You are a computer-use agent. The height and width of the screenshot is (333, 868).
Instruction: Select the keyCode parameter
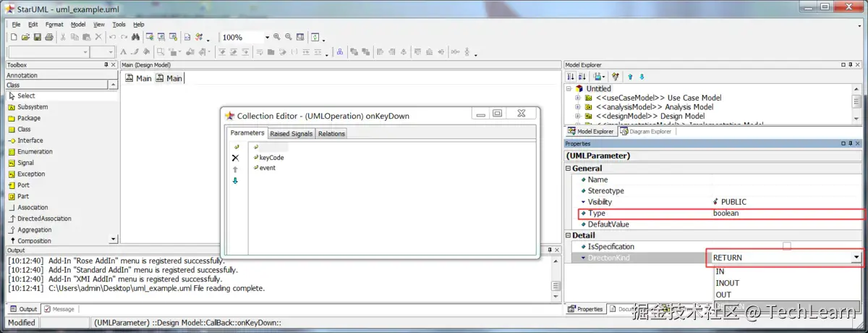[271, 157]
